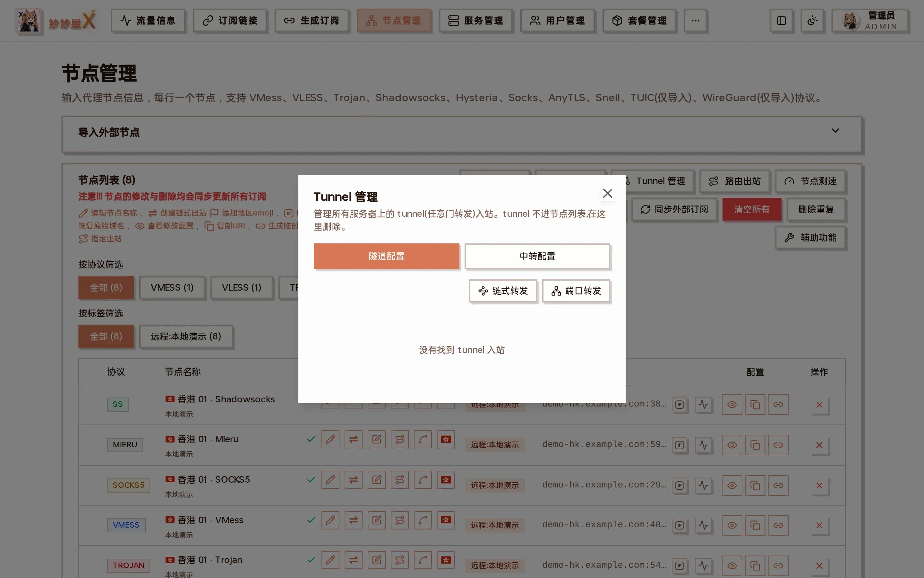The width and height of the screenshot is (924, 578).
Task: View config eye icon for Shadowsocks row
Action: tap(732, 405)
